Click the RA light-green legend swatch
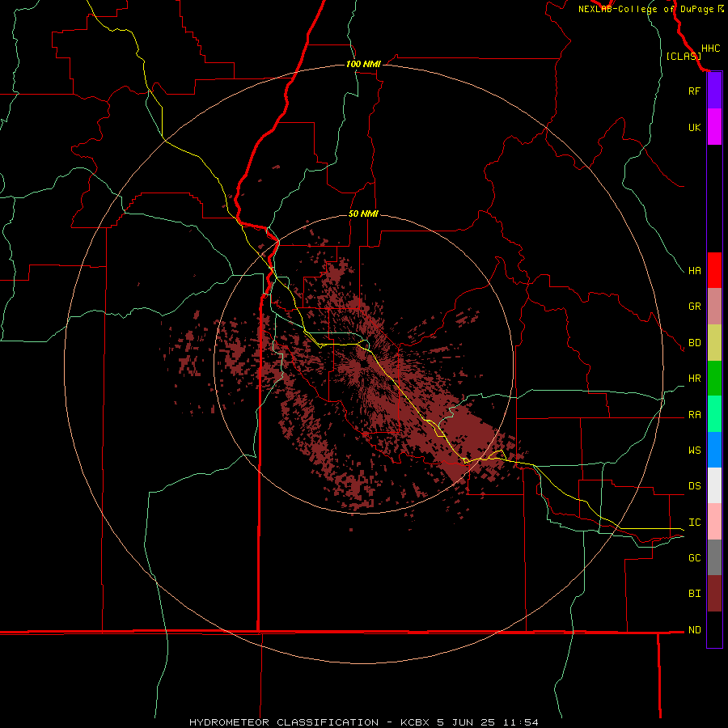 pyautogui.click(x=714, y=414)
